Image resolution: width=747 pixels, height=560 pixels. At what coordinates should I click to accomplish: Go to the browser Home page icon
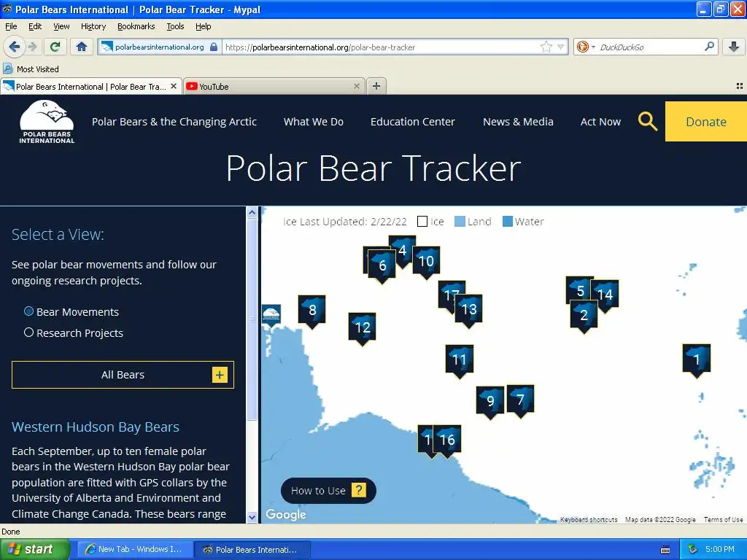82,47
